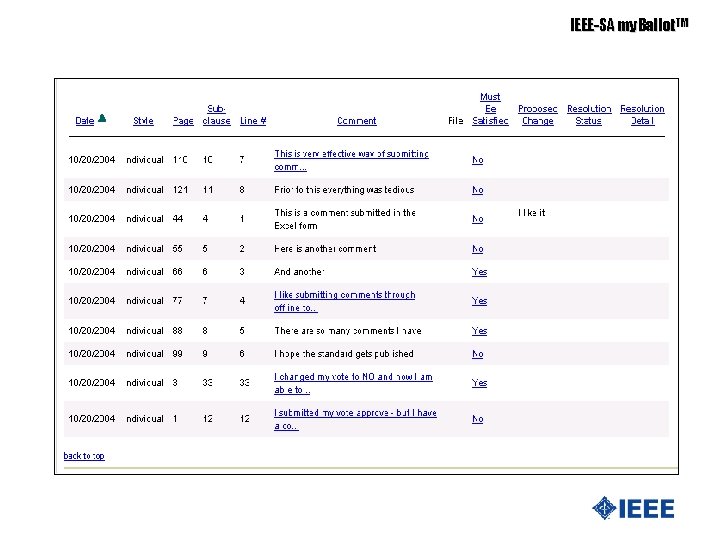This screenshot has width=720, height=540.
Task: Click 'Yes' link in page 3 row
Action: pyautogui.click(x=479, y=383)
